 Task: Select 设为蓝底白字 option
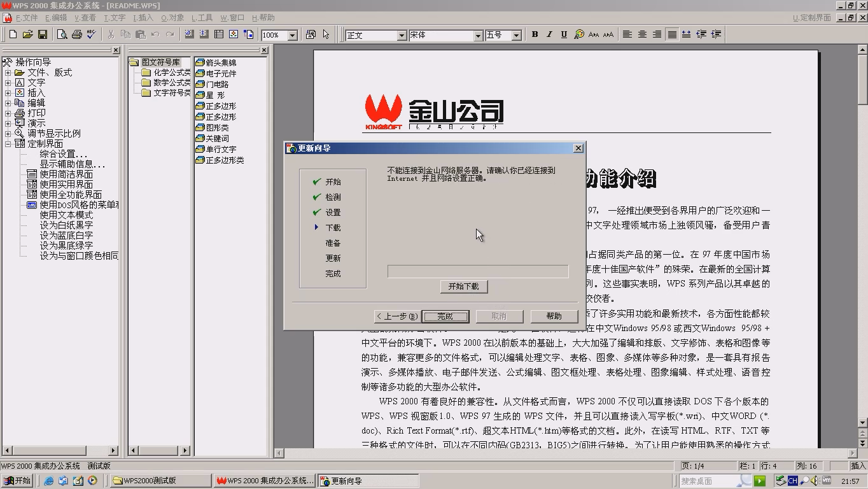click(x=66, y=236)
